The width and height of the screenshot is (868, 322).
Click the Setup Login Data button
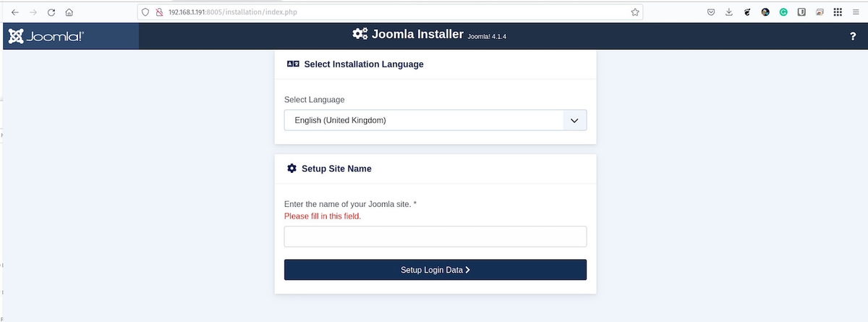tap(435, 270)
